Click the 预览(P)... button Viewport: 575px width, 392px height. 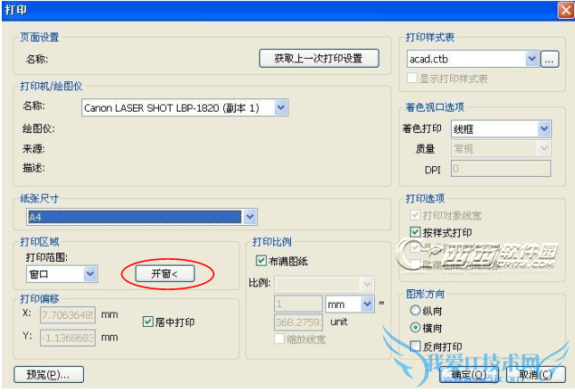pos(49,374)
